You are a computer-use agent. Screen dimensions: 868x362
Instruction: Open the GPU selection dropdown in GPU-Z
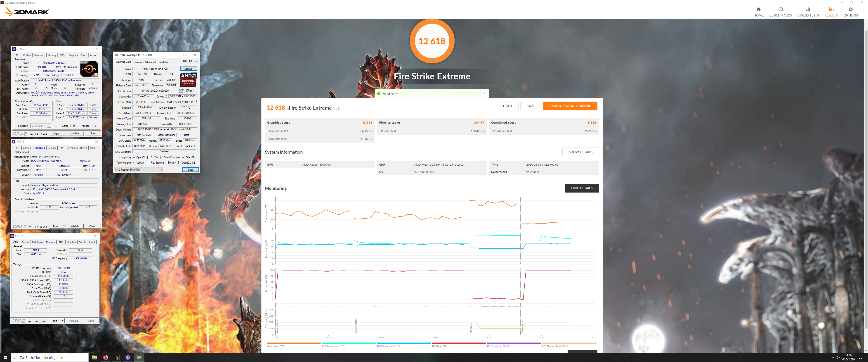(138, 170)
